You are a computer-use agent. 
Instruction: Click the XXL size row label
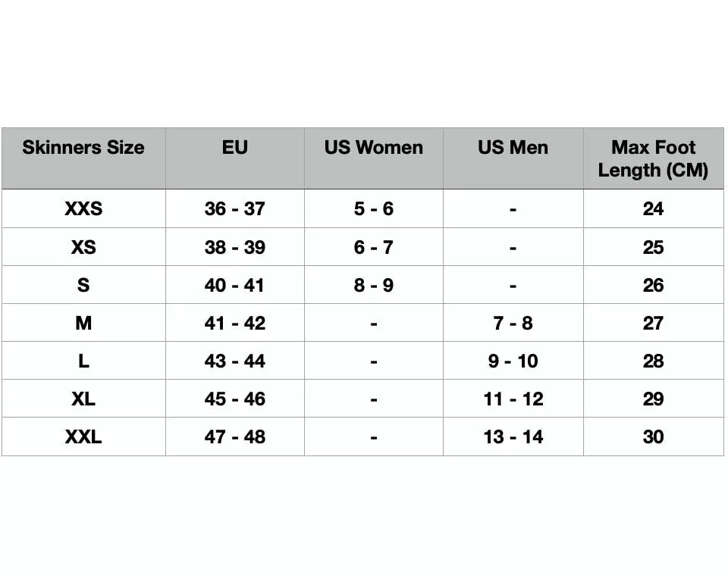coord(83,437)
